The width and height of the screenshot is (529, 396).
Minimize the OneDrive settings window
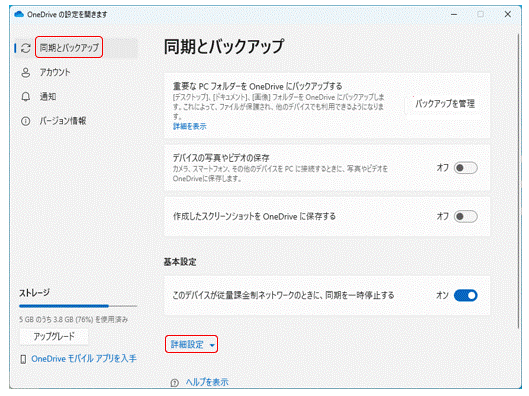coord(454,14)
